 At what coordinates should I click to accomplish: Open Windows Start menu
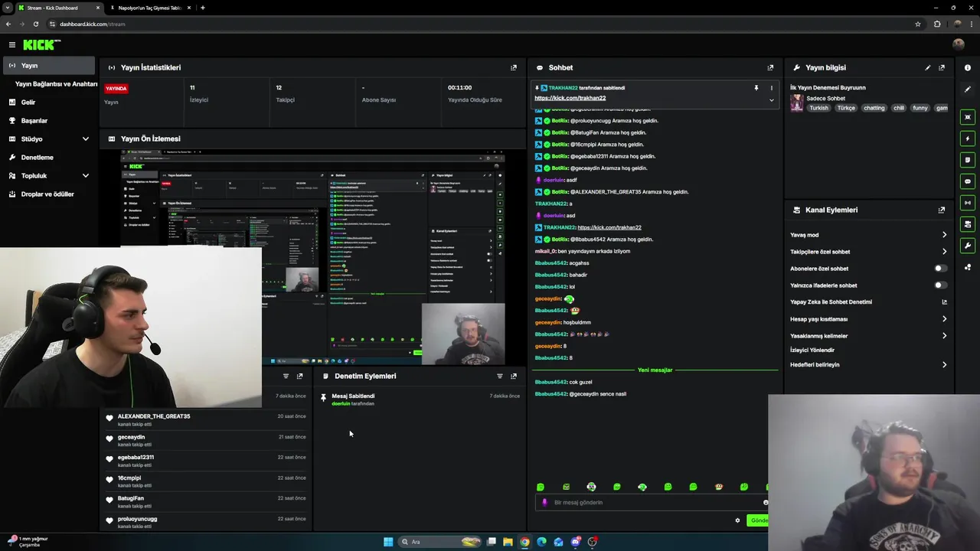(388, 542)
